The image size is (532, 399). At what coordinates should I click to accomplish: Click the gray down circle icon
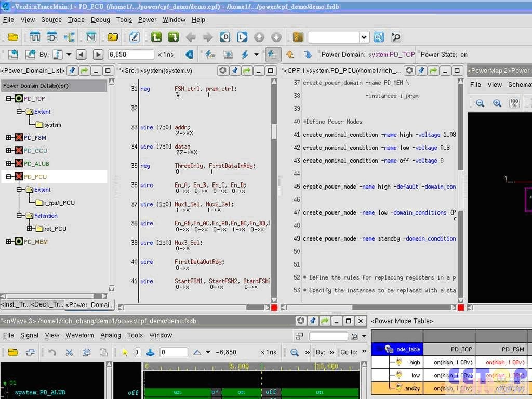(x=276, y=37)
